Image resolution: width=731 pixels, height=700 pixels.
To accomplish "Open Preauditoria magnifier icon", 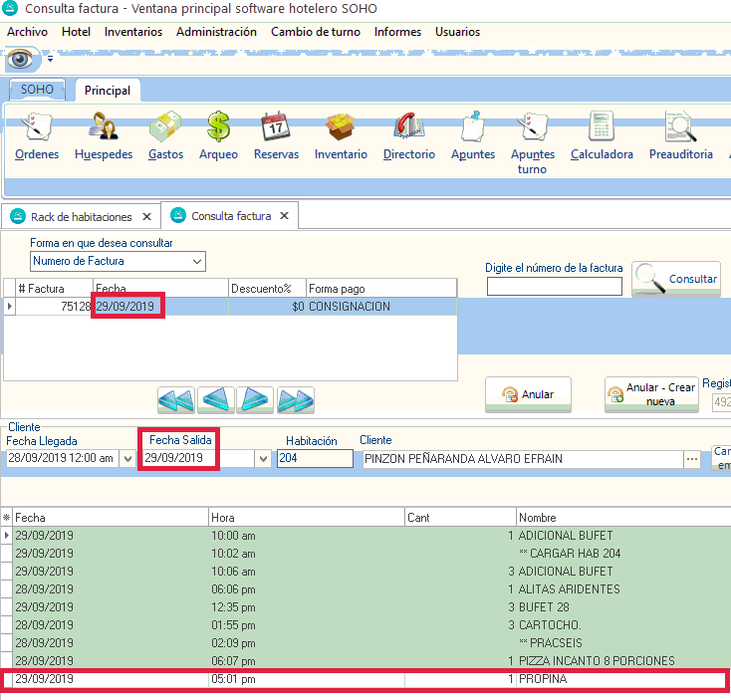I will pyautogui.click(x=680, y=135).
